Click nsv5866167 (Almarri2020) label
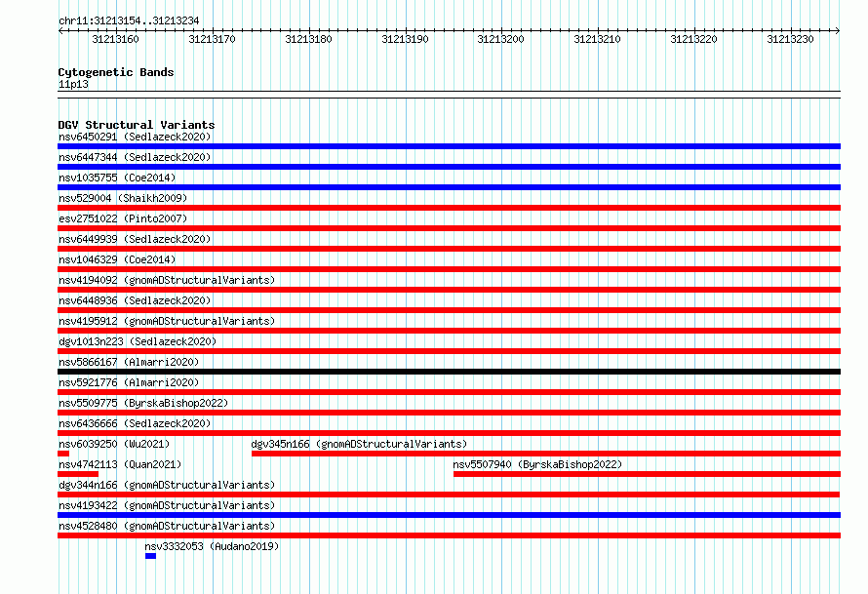868x594 pixels. (129, 362)
